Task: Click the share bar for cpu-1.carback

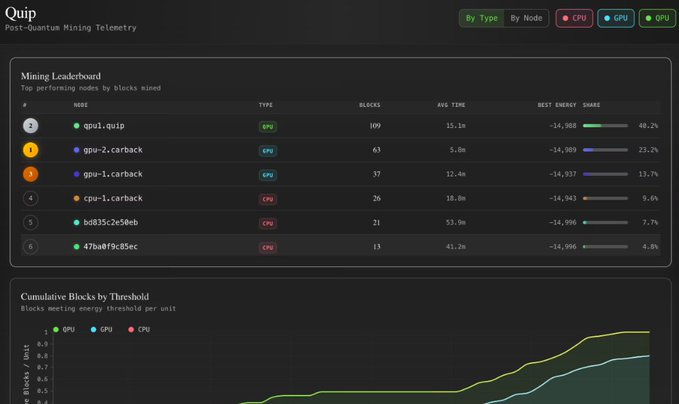Action: [x=605, y=198]
